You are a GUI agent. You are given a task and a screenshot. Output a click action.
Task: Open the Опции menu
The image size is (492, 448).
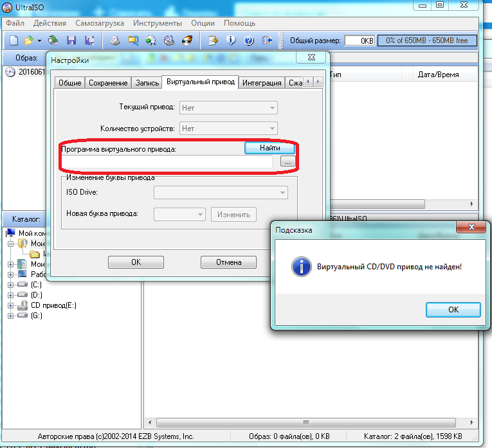(203, 23)
